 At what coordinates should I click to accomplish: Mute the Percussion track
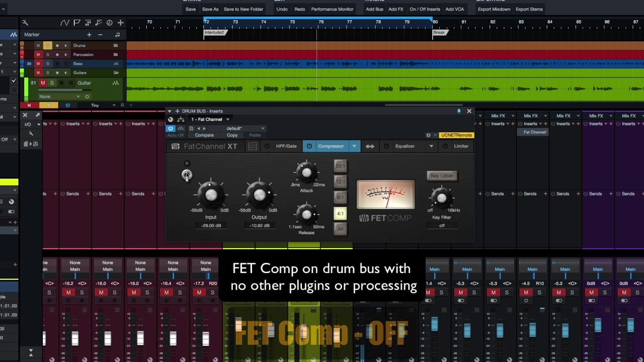coord(38,54)
